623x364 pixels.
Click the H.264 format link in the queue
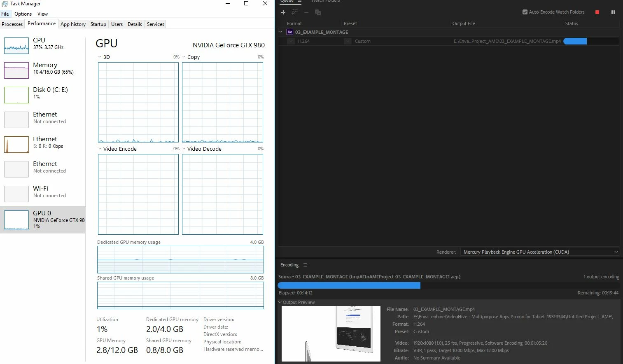coord(304,41)
